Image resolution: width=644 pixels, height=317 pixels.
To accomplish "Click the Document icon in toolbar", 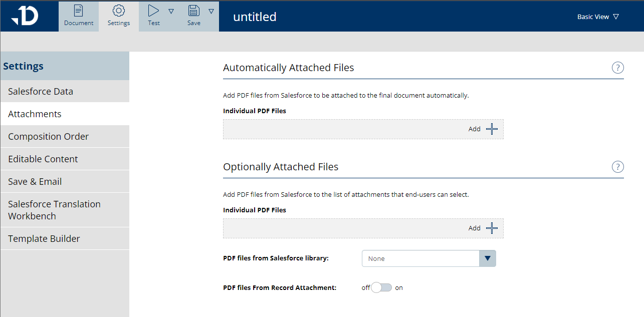I will click(79, 11).
